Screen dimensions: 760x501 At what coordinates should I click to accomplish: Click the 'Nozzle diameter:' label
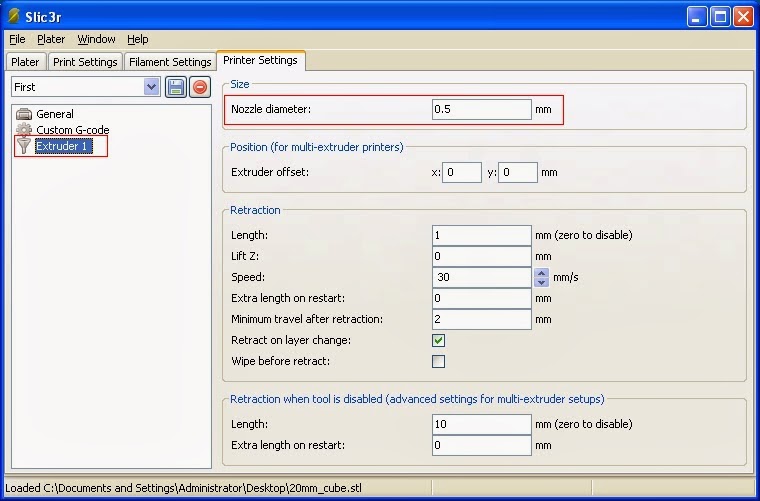coord(271,110)
